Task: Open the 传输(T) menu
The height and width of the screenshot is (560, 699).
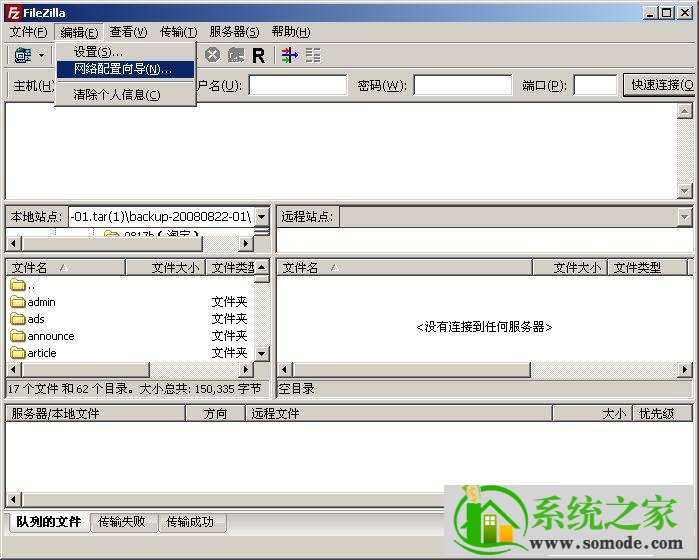Action: [178, 32]
